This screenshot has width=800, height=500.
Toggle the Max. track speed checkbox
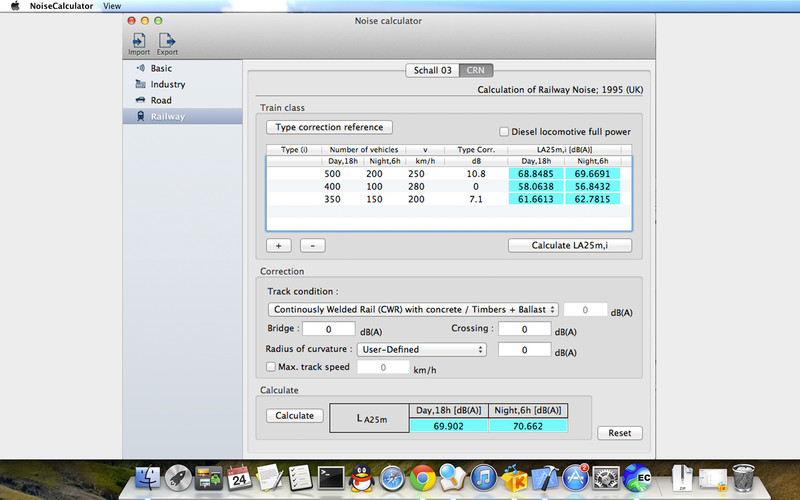271,367
